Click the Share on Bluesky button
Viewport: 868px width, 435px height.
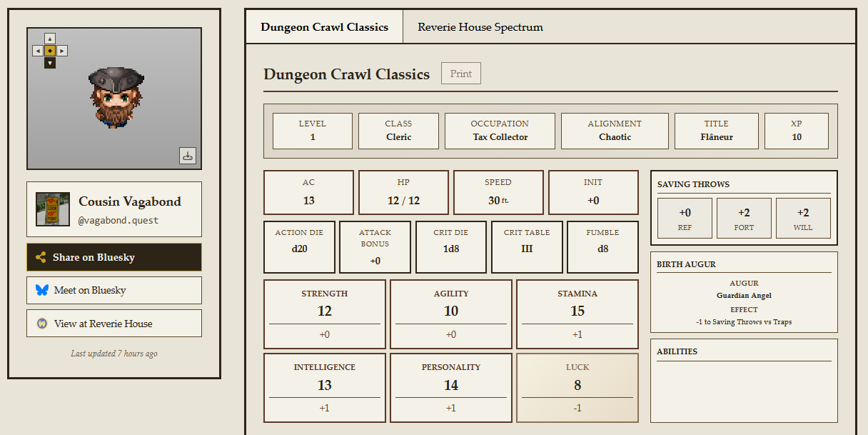pos(114,257)
